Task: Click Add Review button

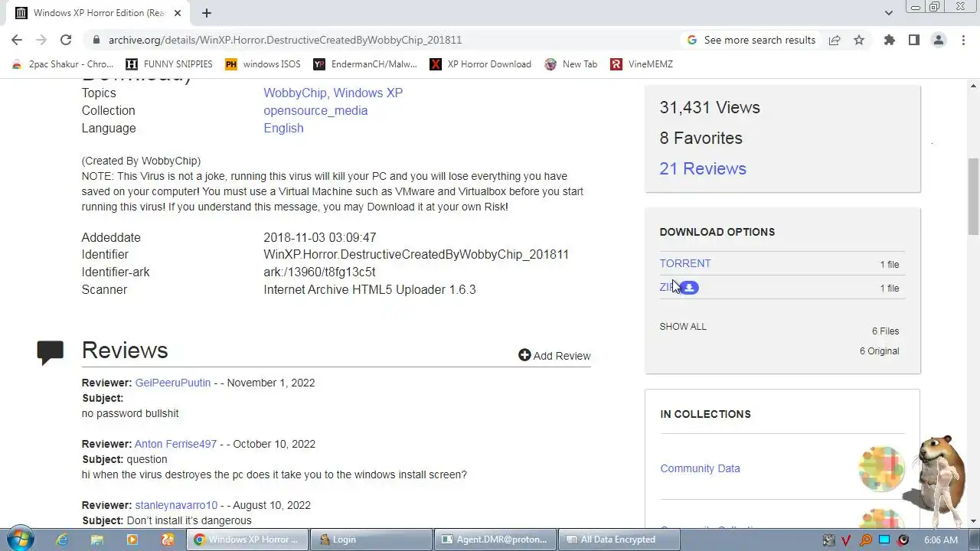Action: tap(554, 356)
